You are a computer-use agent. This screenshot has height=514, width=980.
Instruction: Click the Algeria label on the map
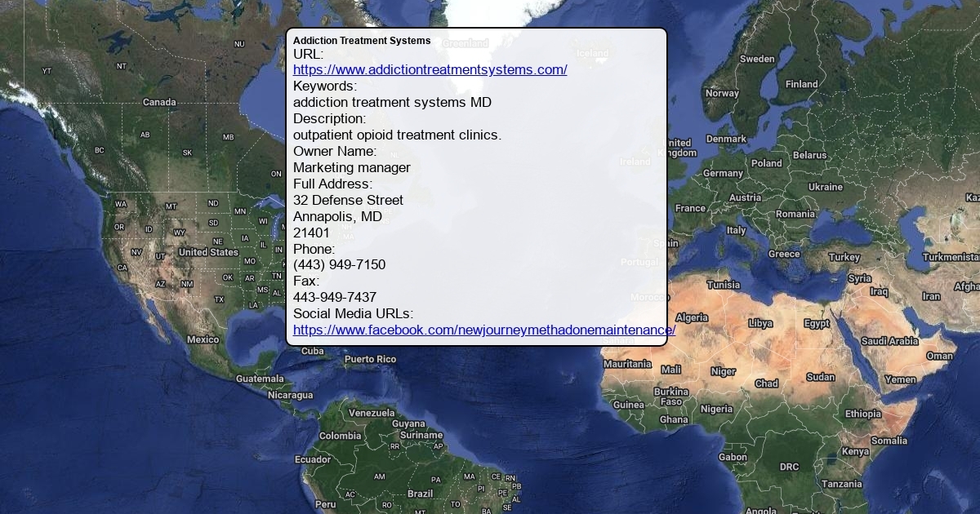click(x=692, y=317)
